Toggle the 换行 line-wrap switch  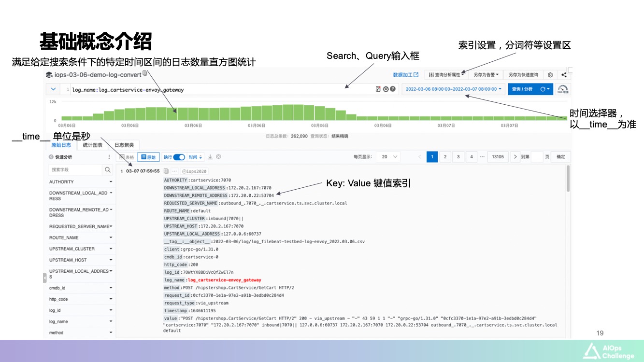179,157
